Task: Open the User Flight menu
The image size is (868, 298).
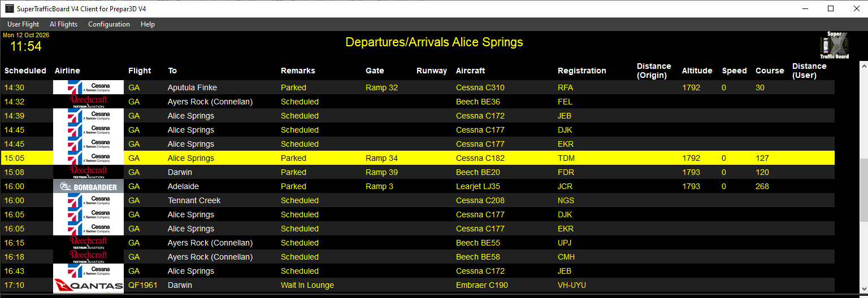Action: click(23, 24)
